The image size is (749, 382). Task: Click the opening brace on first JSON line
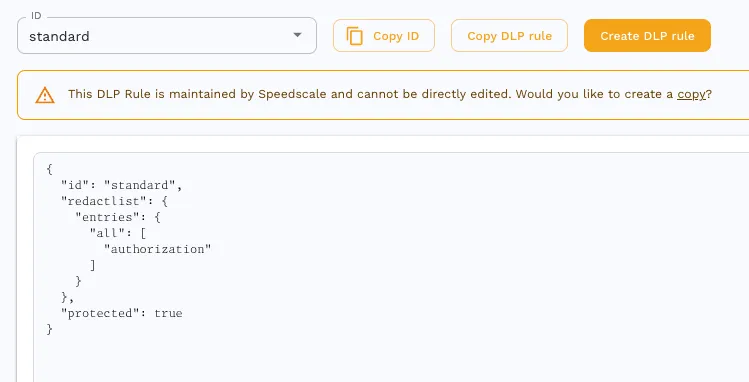[49, 169]
